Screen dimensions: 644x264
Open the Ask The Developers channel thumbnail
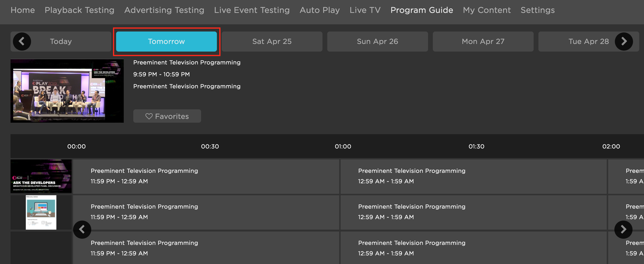(41, 176)
